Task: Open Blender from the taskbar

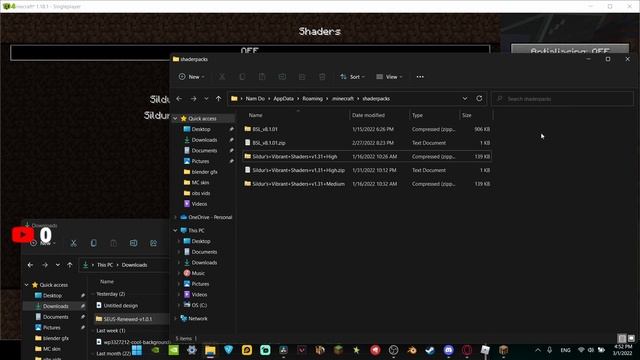Action: [412, 350]
